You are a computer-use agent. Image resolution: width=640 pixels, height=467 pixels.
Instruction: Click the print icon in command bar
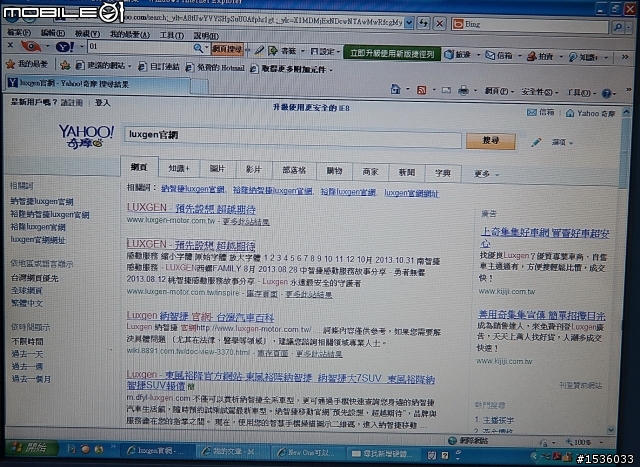[463, 90]
